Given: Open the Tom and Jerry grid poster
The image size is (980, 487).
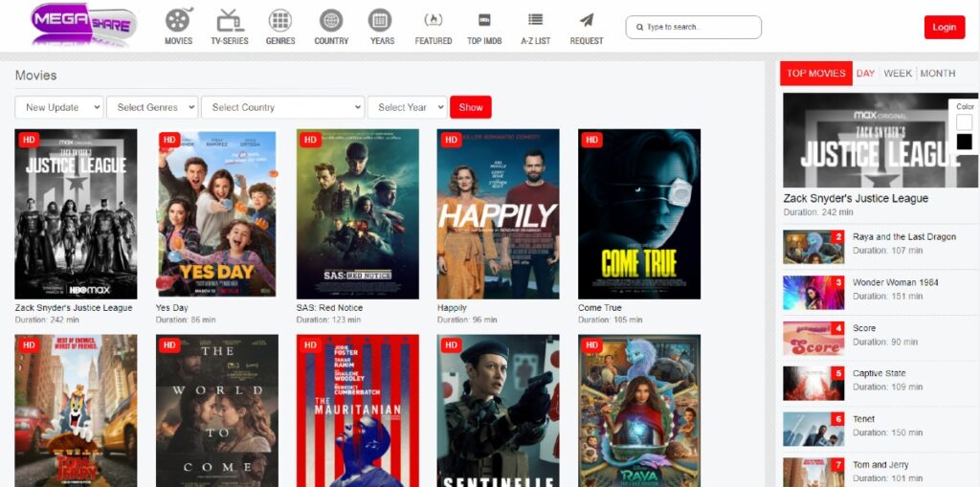Looking at the screenshot, I should pyautogui.click(x=77, y=410).
